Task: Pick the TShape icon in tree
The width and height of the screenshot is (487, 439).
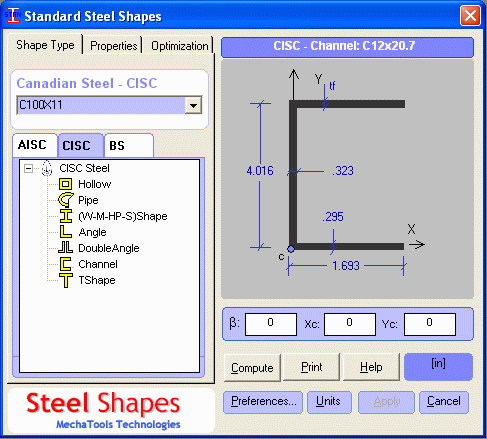Action: (x=66, y=280)
